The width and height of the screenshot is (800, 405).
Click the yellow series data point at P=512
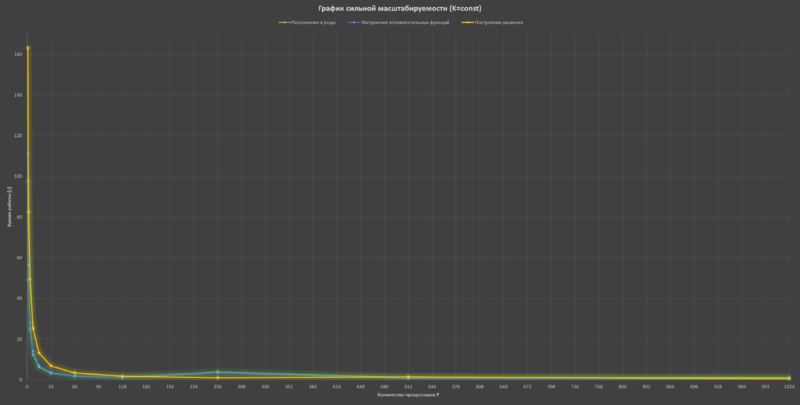(x=408, y=377)
